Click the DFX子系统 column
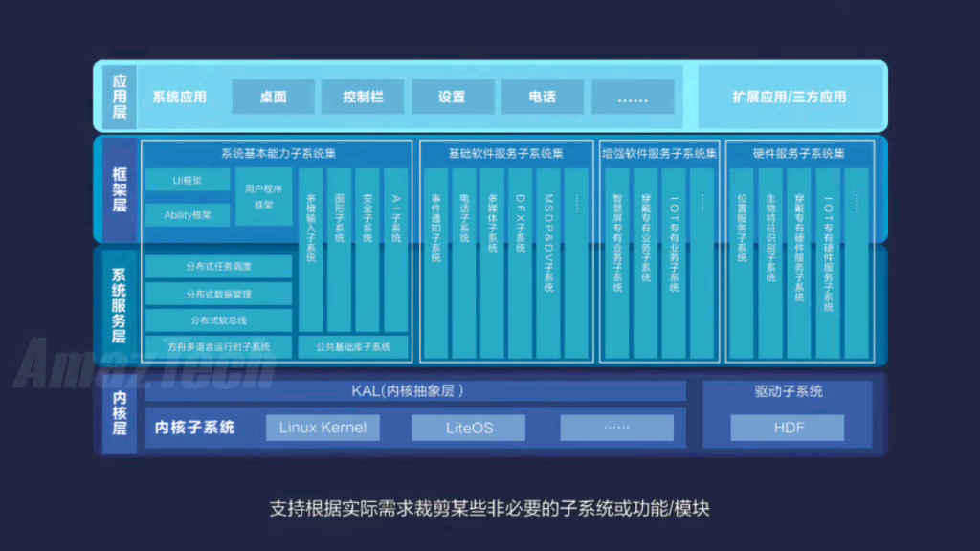980x551 pixels. [520, 263]
